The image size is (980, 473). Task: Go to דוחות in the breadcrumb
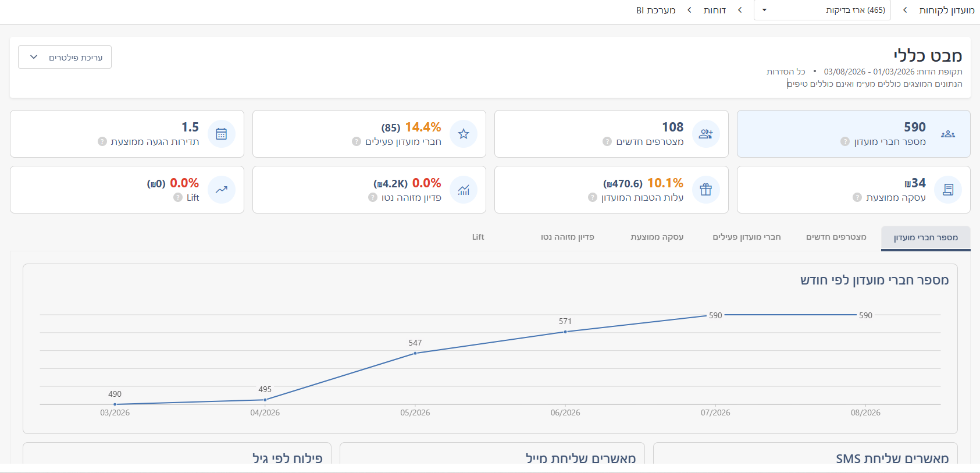pyautogui.click(x=714, y=10)
